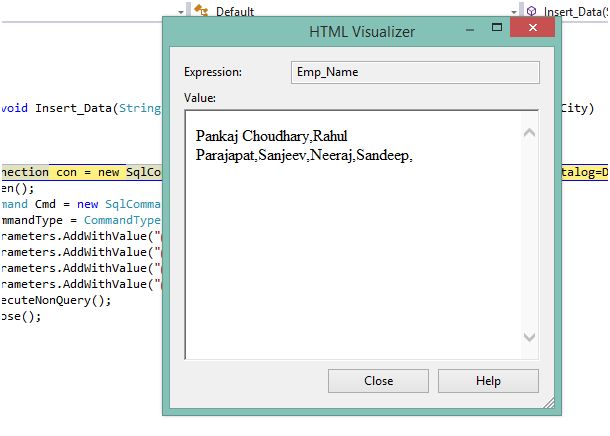This screenshot has height=436, width=610.
Task: Click the 'en();' code line in the editor
Action: (17, 189)
